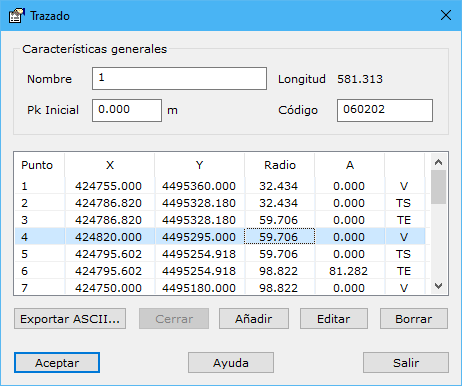Screen dimensions: 462x386
Task: Click the Código input field
Action: tap(385, 110)
